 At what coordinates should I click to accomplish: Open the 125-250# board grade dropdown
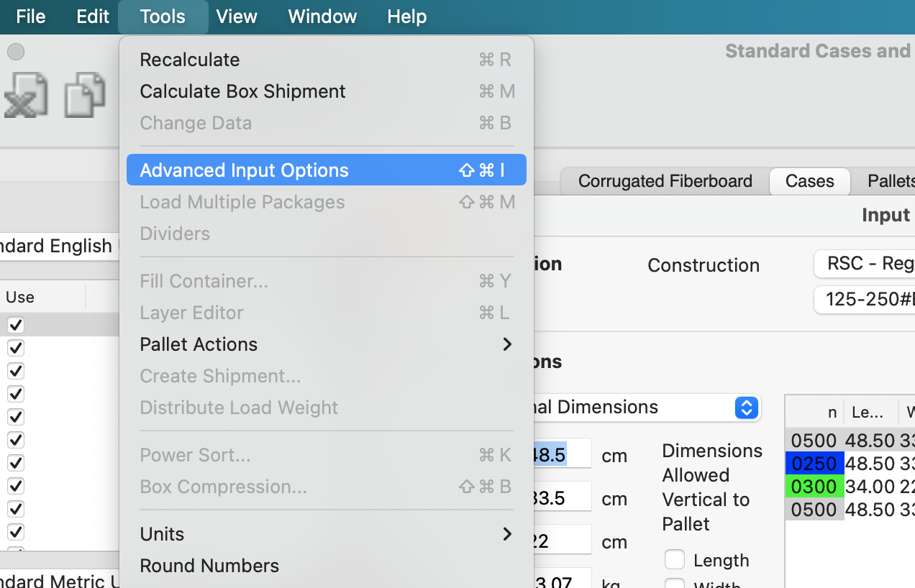click(x=864, y=300)
